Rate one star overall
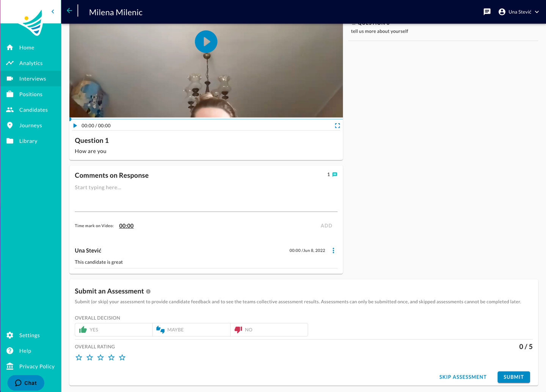546x392 pixels. [79, 358]
